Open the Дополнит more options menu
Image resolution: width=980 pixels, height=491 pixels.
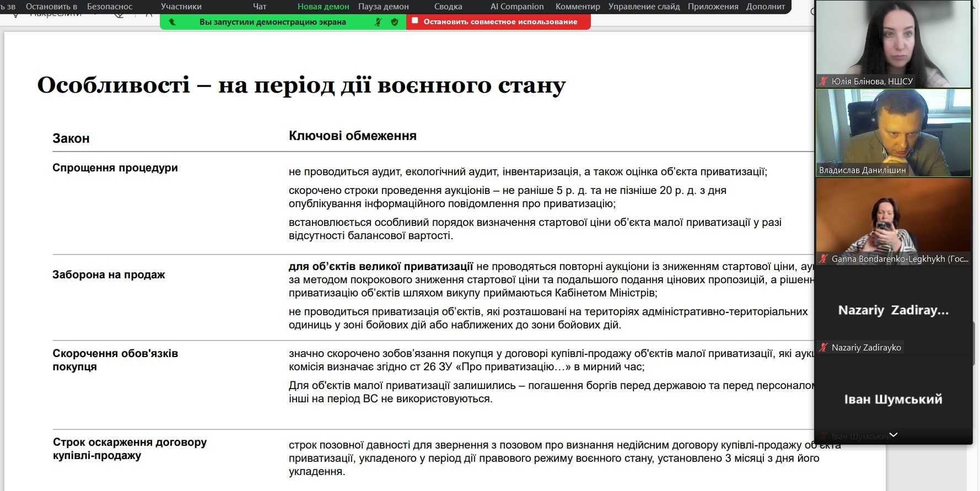pyautogui.click(x=765, y=7)
